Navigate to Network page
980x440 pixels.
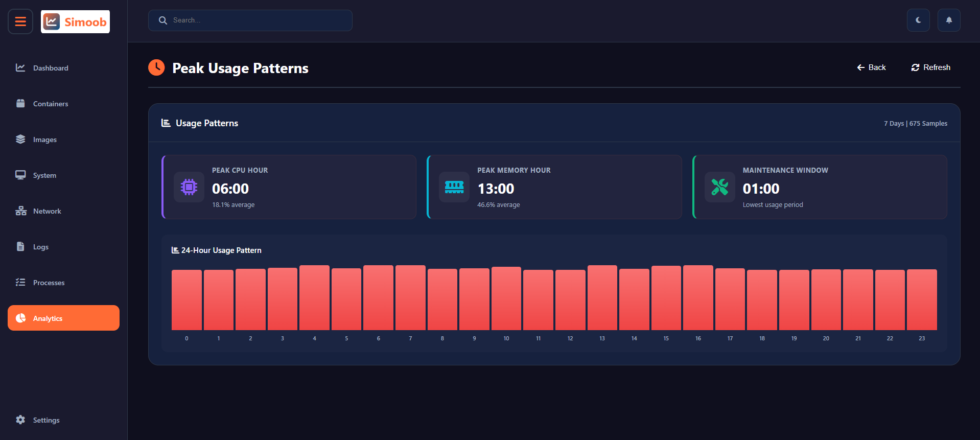(x=47, y=211)
